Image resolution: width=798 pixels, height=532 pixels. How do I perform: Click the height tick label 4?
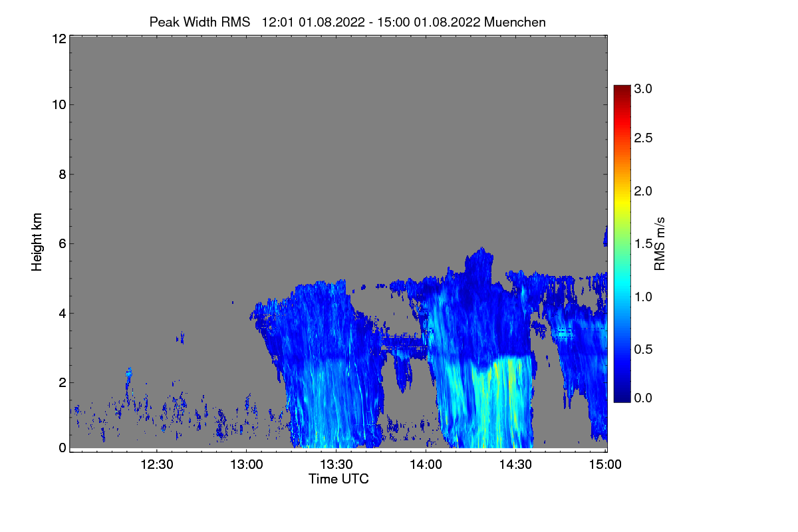(x=61, y=313)
